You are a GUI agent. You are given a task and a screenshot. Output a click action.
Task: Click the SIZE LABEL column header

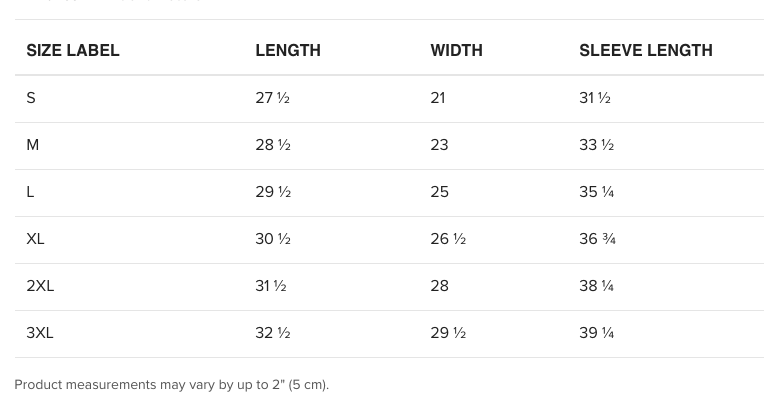point(73,50)
